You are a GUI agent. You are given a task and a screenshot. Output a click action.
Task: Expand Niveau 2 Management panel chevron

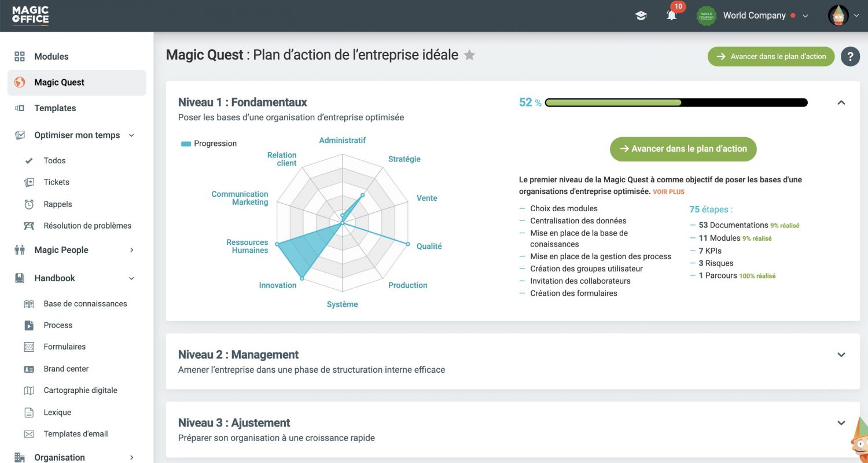tap(841, 355)
